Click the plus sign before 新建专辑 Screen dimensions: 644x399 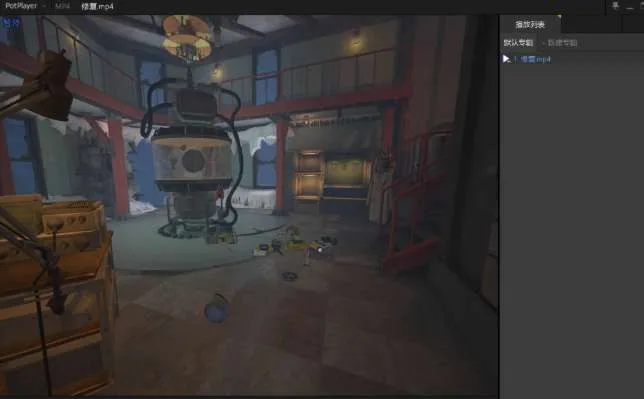(x=543, y=43)
